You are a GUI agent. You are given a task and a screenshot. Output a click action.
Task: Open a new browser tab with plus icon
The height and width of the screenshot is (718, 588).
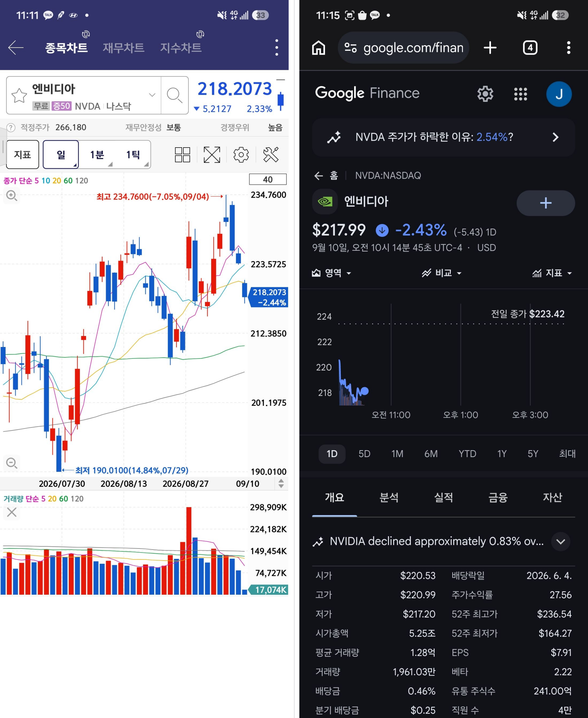coord(490,47)
